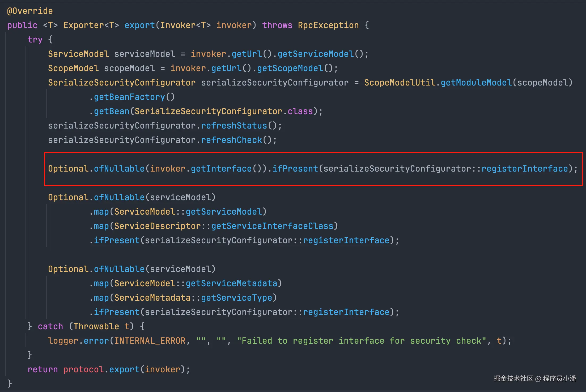Click ServiceModel::getServiceModel method reference

tap(188, 212)
